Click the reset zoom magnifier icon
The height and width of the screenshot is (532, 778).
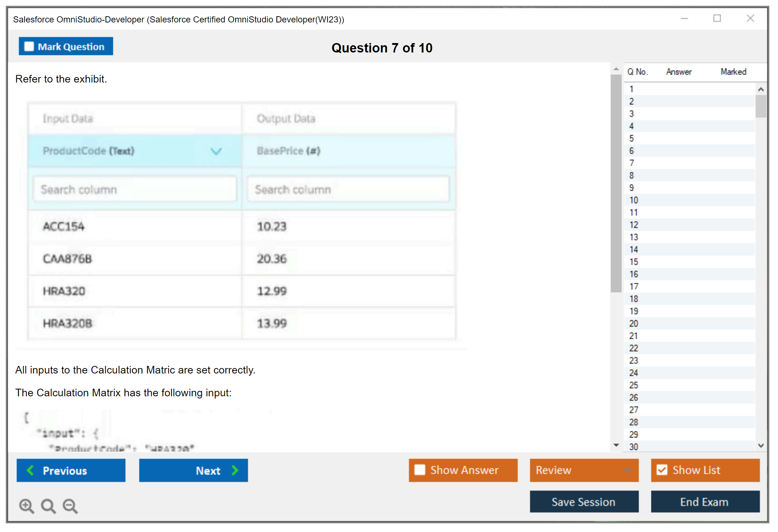48,506
